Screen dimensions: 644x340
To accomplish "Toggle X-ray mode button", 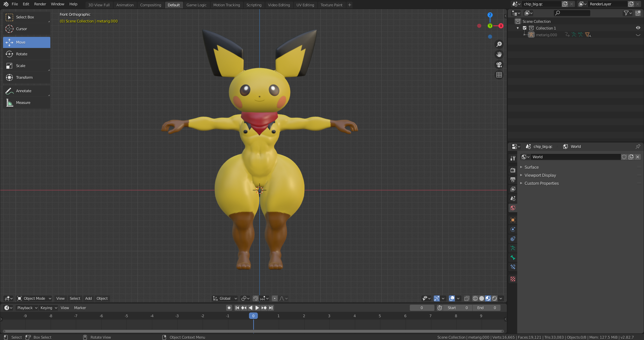I will tap(467, 298).
